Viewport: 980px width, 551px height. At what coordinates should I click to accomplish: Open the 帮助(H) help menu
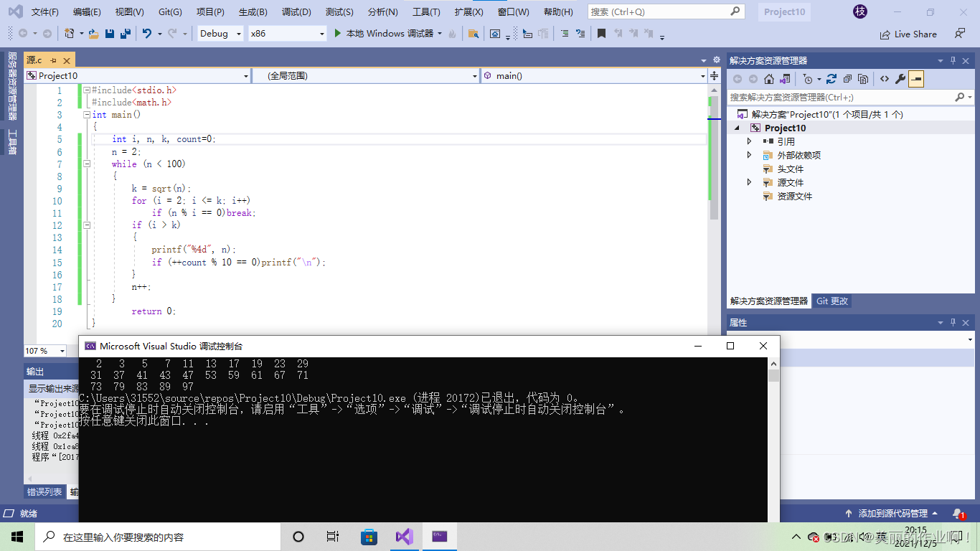pos(558,12)
